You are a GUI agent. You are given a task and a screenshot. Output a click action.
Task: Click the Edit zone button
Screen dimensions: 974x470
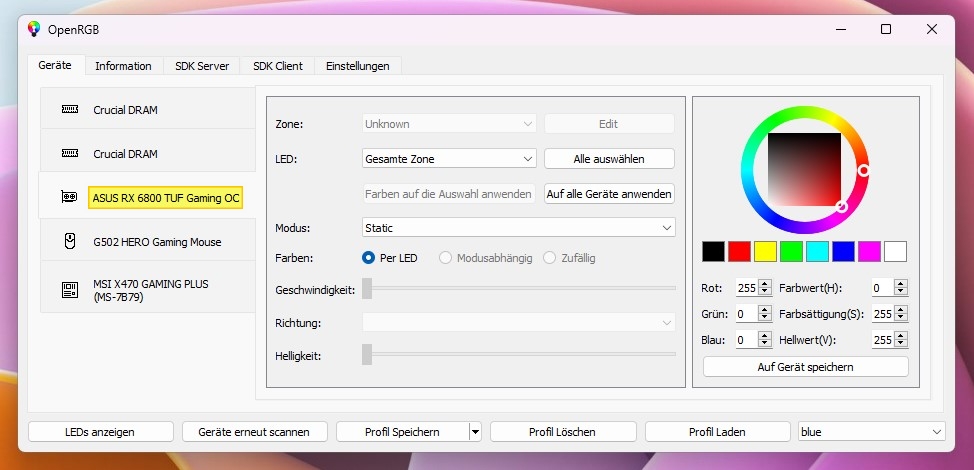[x=609, y=124]
